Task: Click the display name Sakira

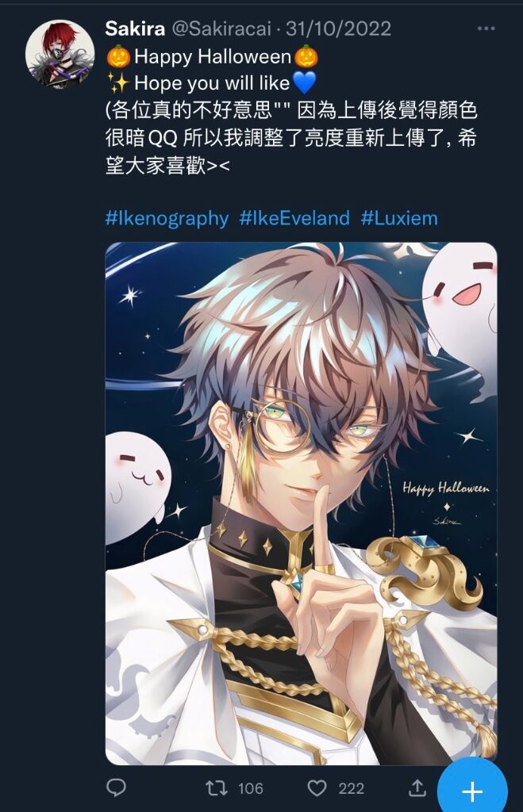Action: point(135,29)
